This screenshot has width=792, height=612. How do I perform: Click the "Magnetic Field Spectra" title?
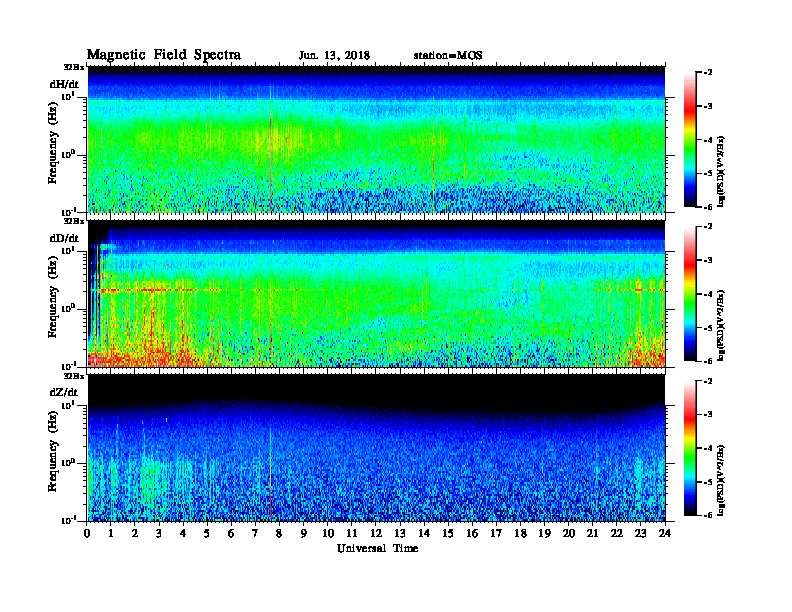coord(164,55)
